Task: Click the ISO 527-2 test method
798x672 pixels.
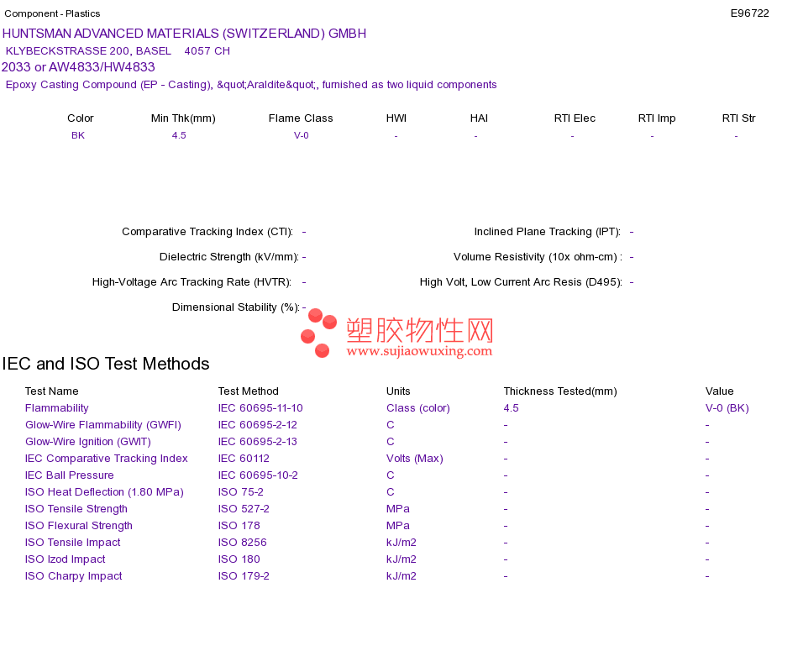Action: 244,509
